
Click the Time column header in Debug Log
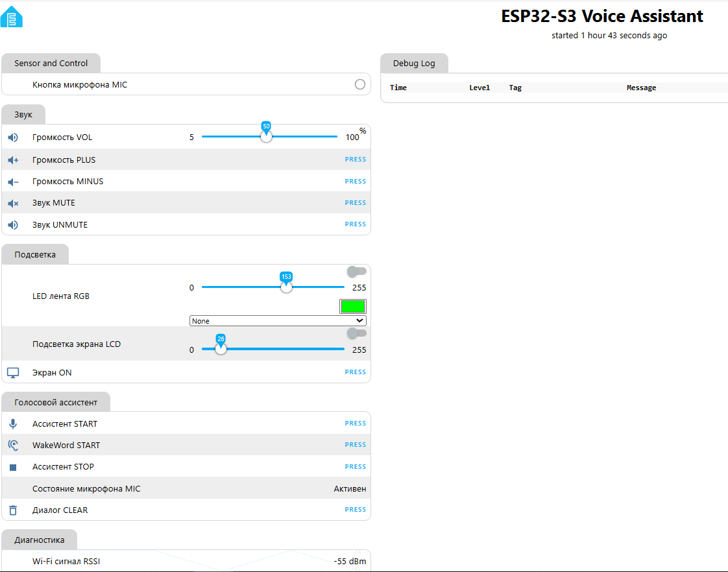pyautogui.click(x=398, y=88)
